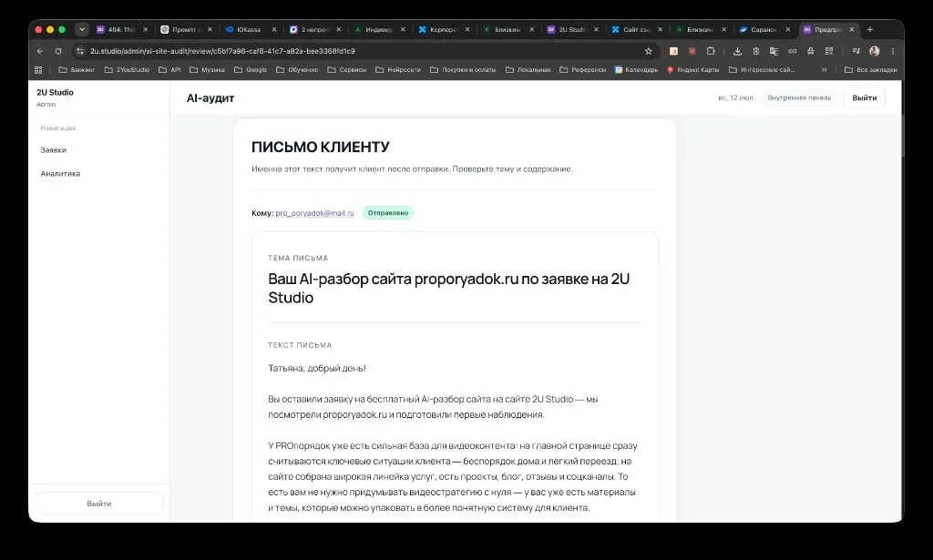
Task: Open the Локальные bookmarks folder
Action: coord(528,69)
